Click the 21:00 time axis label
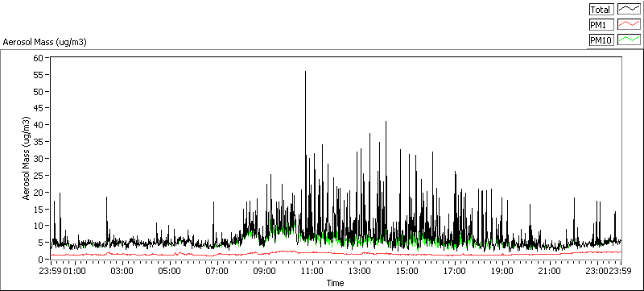The height and width of the screenshot is (291, 644). pos(550,271)
